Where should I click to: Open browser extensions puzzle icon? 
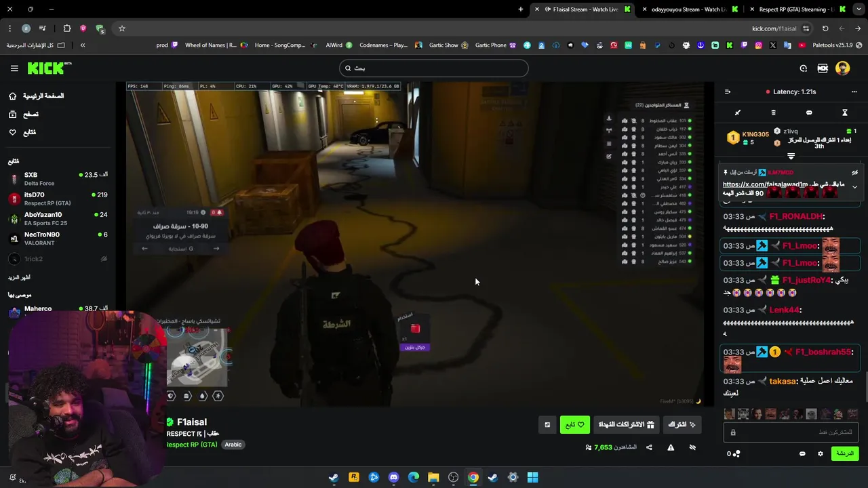[x=66, y=28]
